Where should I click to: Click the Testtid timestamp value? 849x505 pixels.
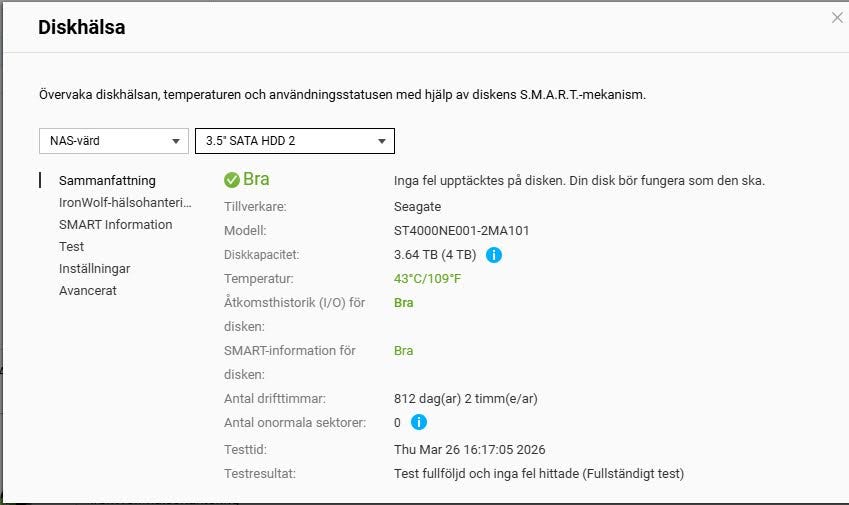pos(470,450)
